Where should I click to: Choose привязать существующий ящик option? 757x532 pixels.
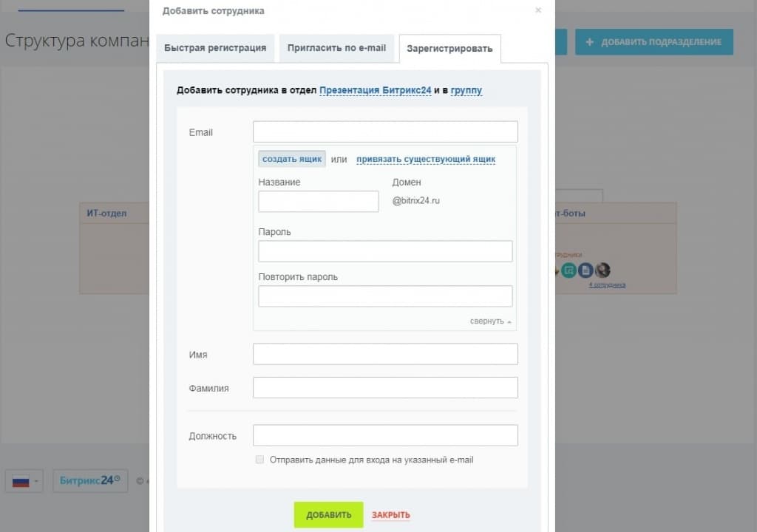pyautogui.click(x=426, y=159)
